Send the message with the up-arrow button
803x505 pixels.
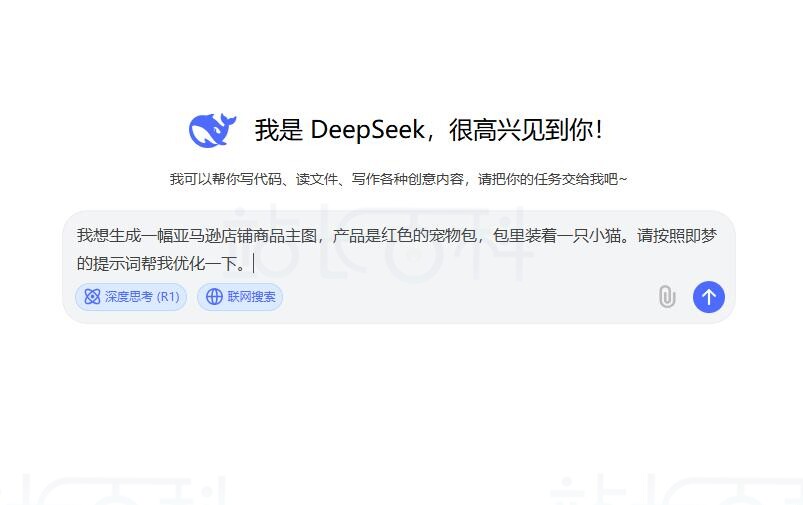tap(709, 297)
